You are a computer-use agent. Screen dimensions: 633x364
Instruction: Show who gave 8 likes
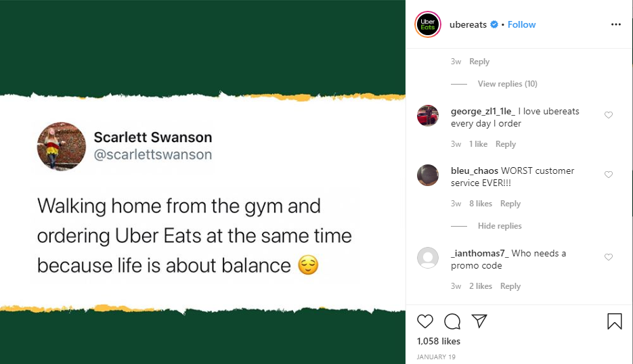480,204
